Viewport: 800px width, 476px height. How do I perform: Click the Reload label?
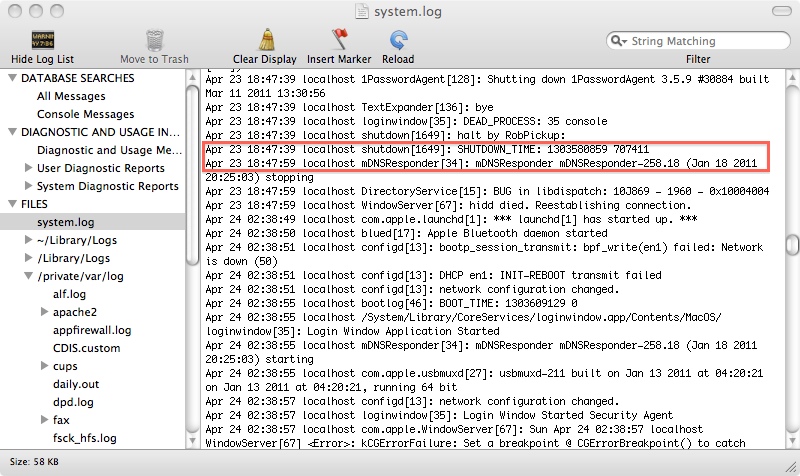point(398,59)
